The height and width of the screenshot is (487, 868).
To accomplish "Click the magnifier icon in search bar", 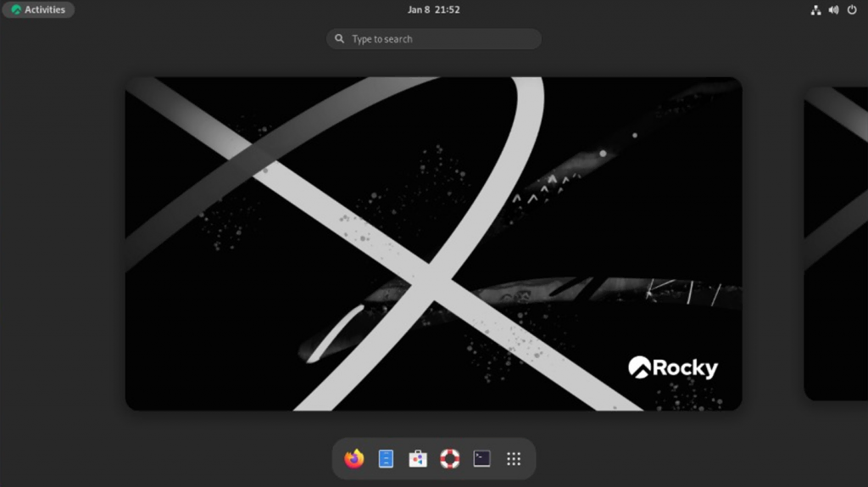I will [340, 39].
